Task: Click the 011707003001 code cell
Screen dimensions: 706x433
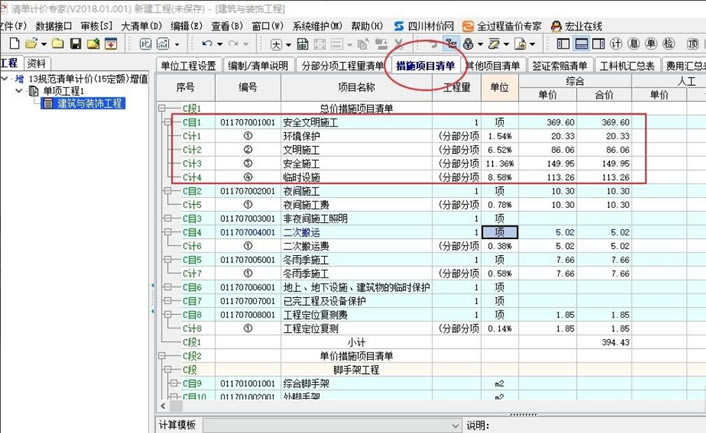Action: (x=248, y=219)
